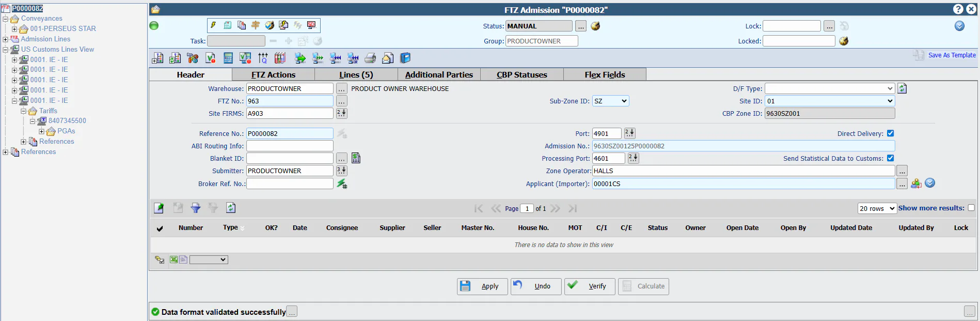Click the blue notebook icon
Image resolution: width=980 pixels, height=321 pixels.
(405, 58)
